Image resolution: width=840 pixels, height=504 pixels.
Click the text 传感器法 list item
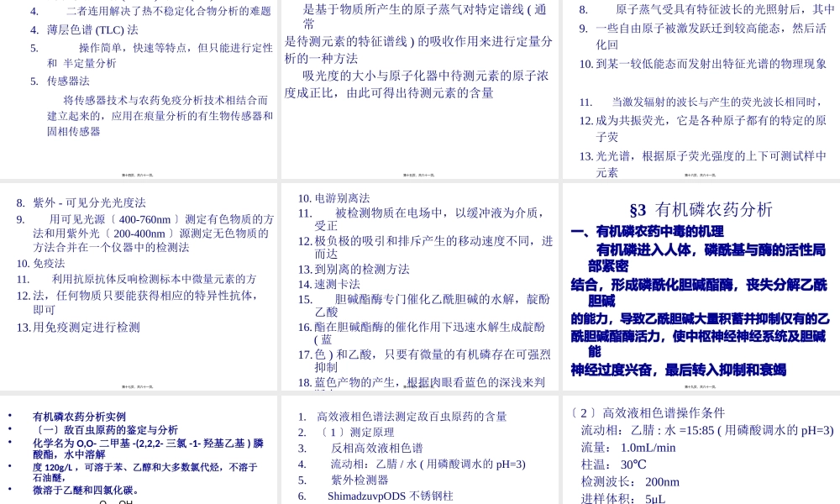point(66,81)
